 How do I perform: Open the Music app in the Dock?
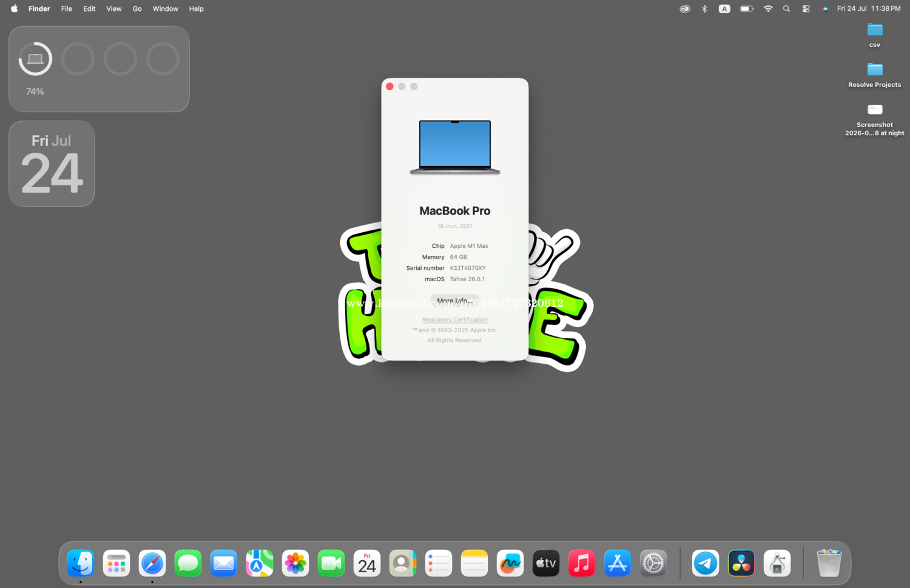coord(582,563)
